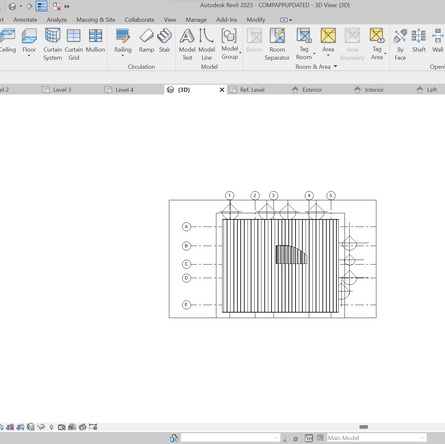Select the Model Text tool
Screen dimensions: 445x444
tap(187, 44)
